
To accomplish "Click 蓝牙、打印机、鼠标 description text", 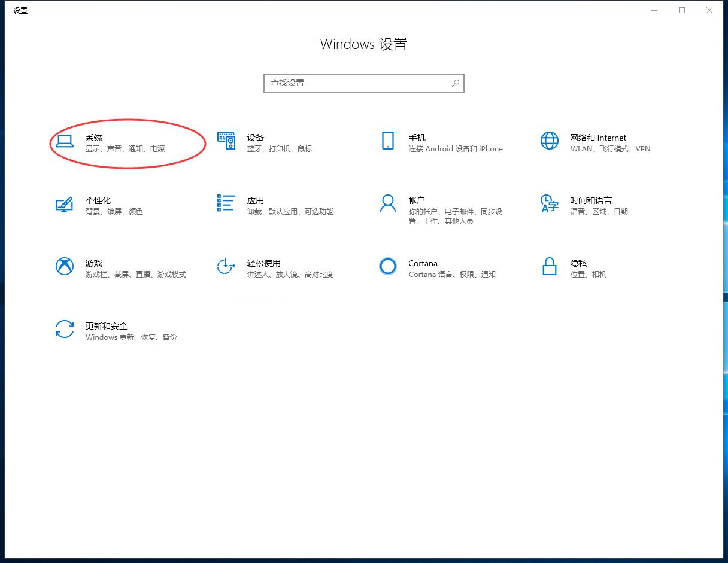I will click(x=280, y=149).
